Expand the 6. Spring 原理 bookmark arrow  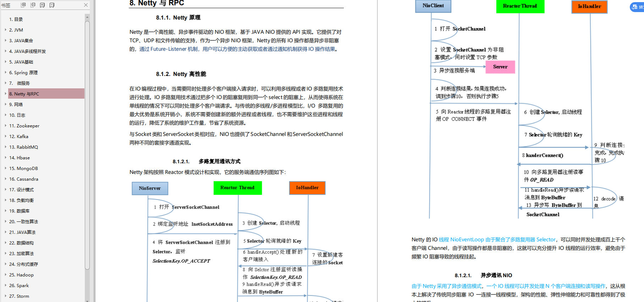click(6, 72)
